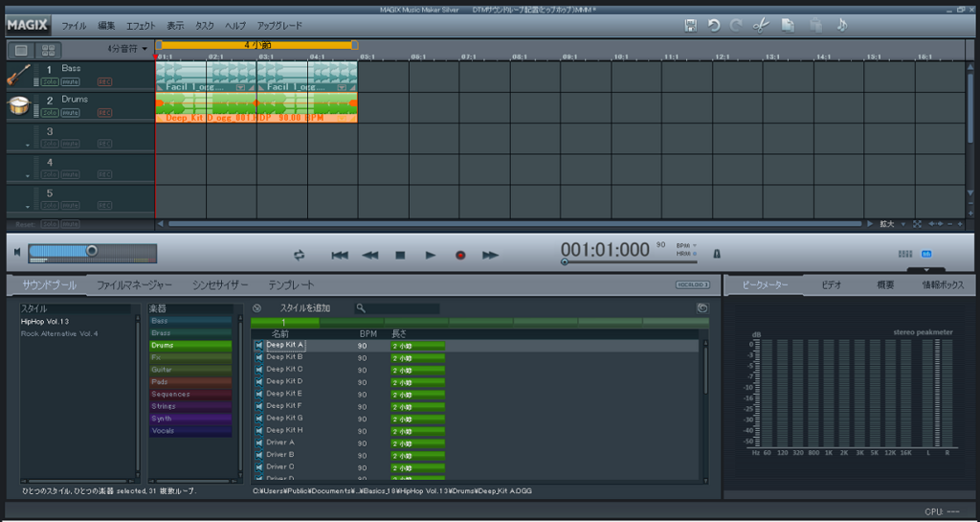The width and height of the screenshot is (980, 522).
Task: Click the Bass guitar track icon
Action: pyautogui.click(x=19, y=75)
